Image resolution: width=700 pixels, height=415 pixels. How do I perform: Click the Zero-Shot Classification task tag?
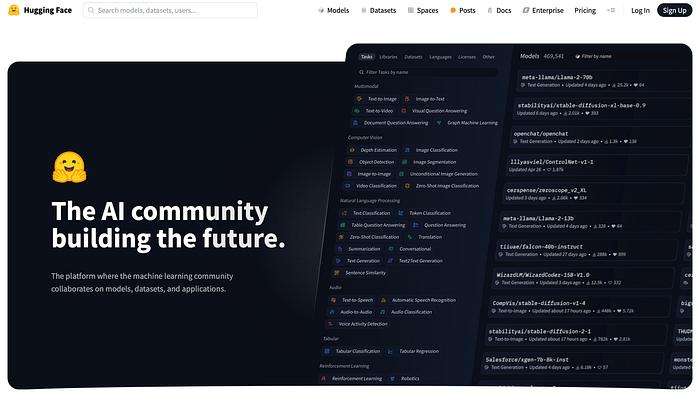(369, 237)
